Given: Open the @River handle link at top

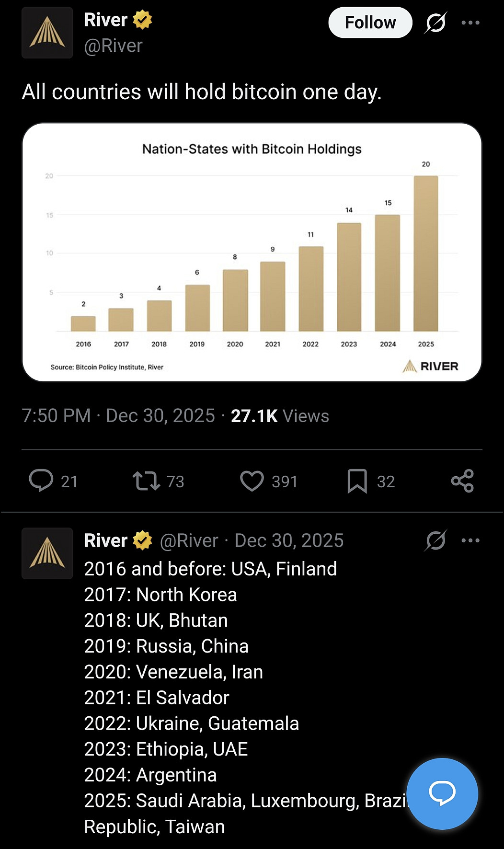Looking at the screenshot, I should tap(113, 46).
